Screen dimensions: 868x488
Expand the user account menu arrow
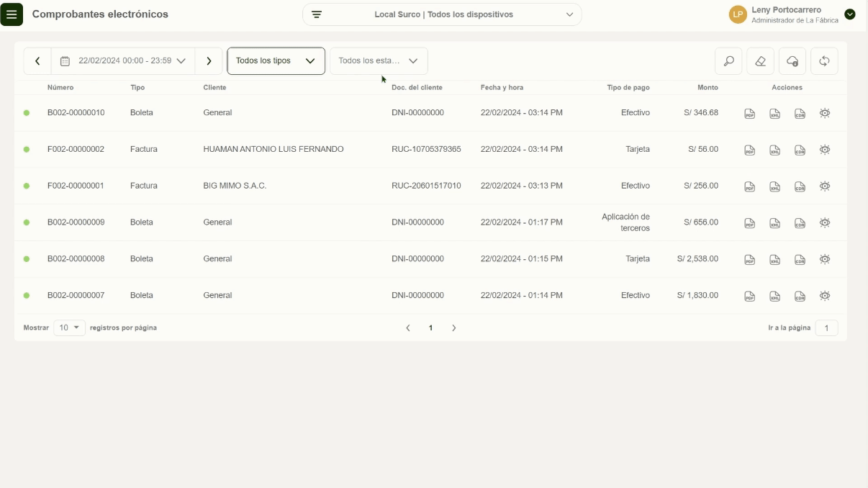tap(850, 14)
